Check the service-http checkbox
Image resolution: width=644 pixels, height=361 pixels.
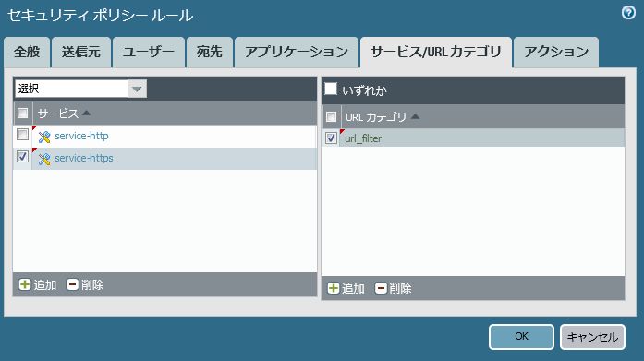(22, 134)
